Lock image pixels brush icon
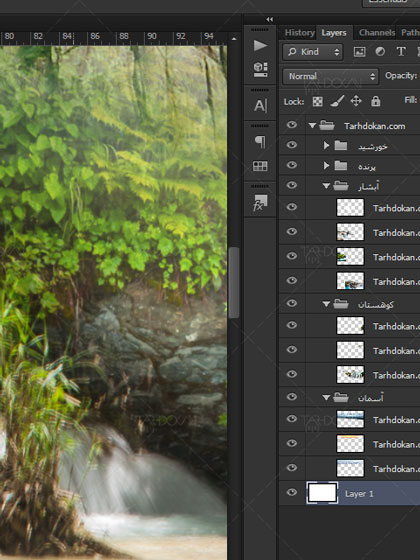 pos(337,101)
